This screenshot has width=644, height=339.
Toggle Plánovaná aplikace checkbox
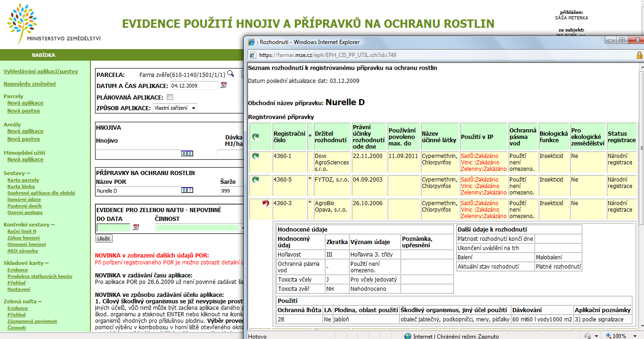click(x=170, y=97)
